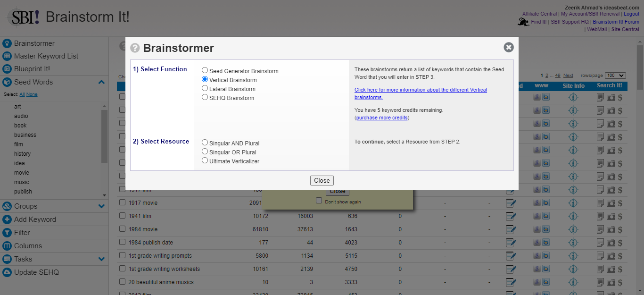Click the purchase more credits link
This screenshot has height=295, width=644.
pyautogui.click(x=382, y=118)
